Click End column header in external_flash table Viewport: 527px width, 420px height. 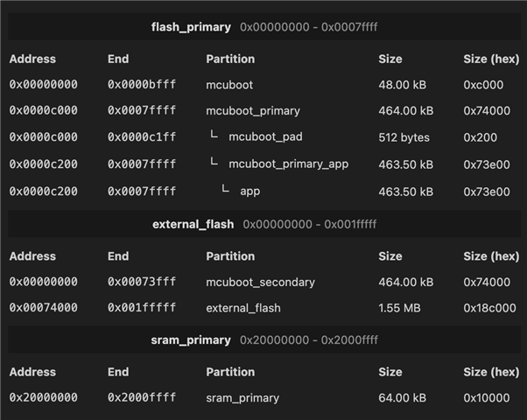click(x=118, y=256)
